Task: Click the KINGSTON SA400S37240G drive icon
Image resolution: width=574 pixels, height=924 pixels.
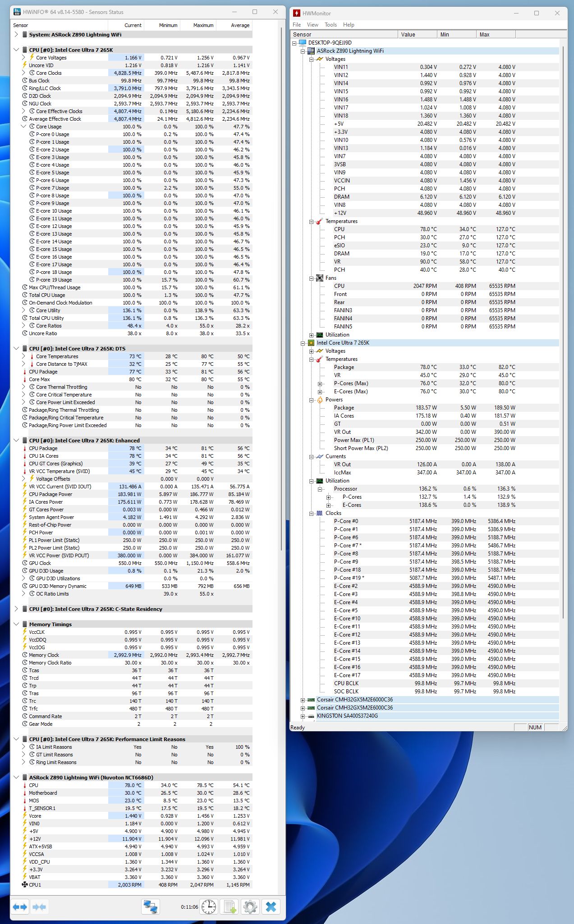Action: (311, 716)
